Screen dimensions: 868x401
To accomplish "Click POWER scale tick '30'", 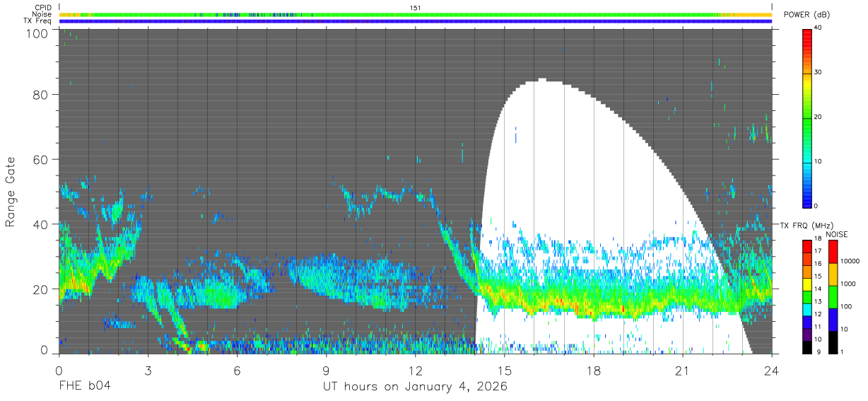I will [819, 73].
